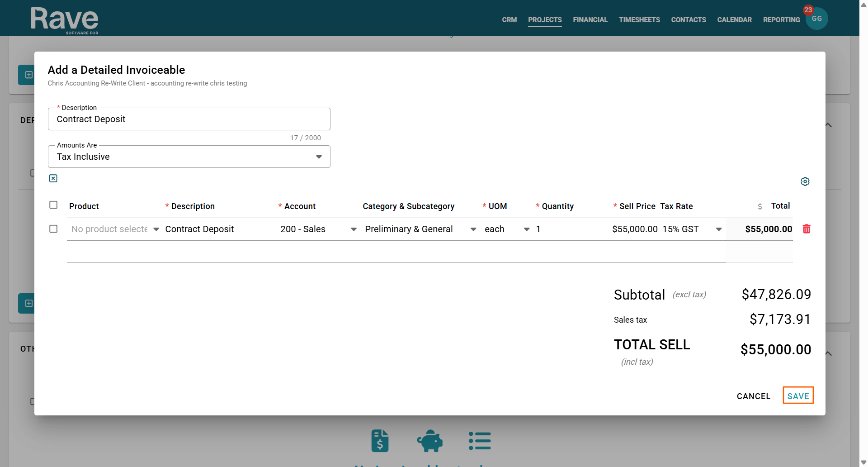Click the piggy bank icon

coord(429,441)
